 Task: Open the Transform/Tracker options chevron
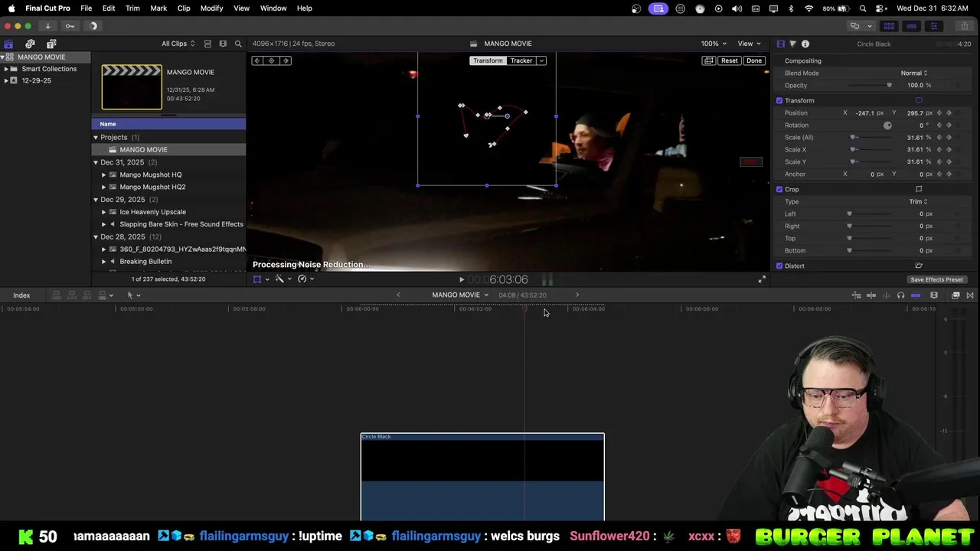point(541,60)
